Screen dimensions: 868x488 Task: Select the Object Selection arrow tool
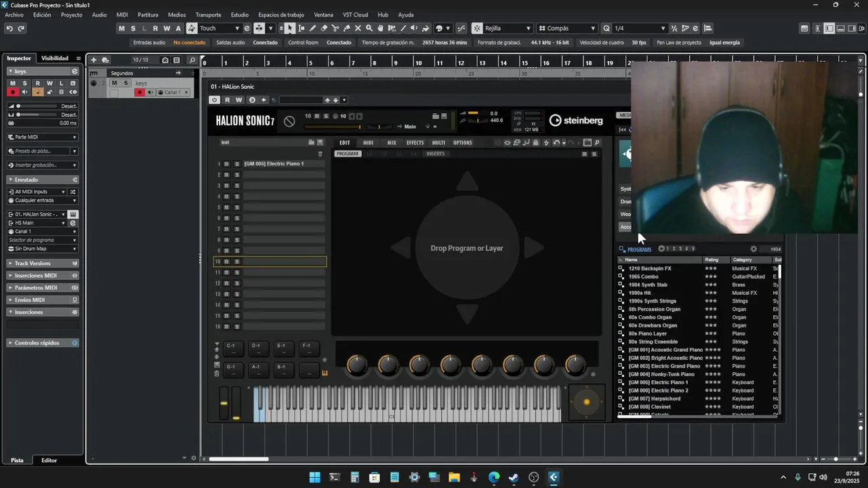click(x=290, y=28)
